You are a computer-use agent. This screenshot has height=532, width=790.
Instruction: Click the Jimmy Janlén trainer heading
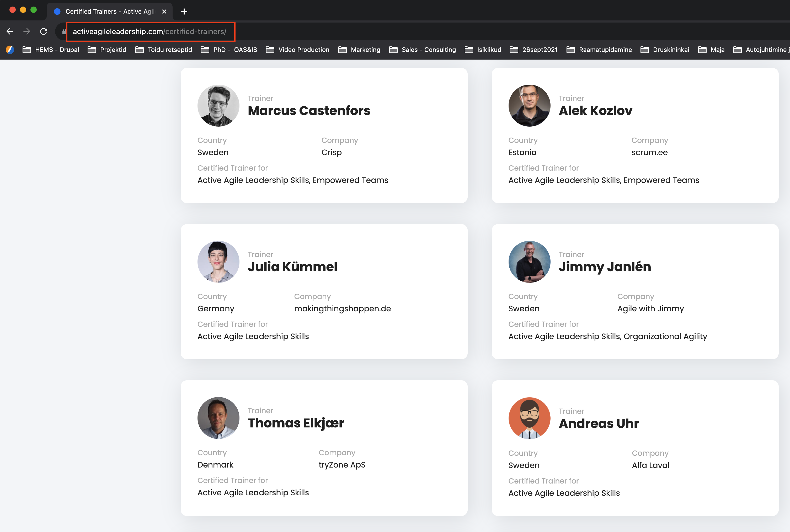pyautogui.click(x=605, y=267)
